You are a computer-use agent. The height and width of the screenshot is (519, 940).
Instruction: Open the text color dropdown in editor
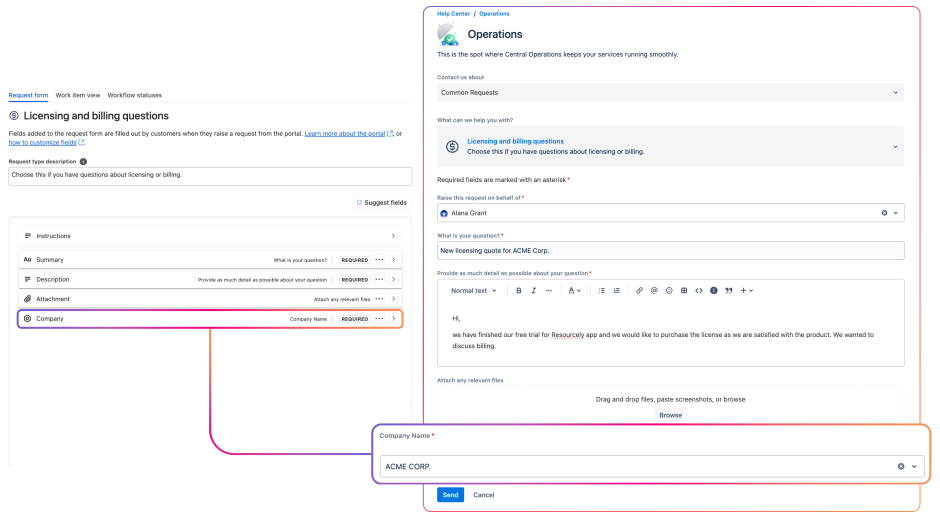(x=575, y=291)
